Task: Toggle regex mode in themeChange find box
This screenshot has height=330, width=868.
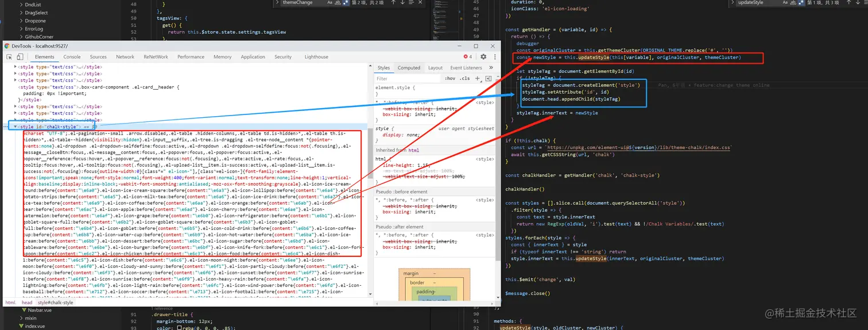Action: pyautogui.click(x=347, y=3)
